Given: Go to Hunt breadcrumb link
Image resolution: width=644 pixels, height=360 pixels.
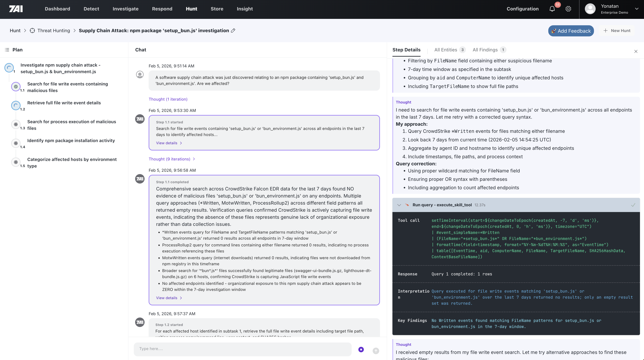Looking at the screenshot, I should coord(15,31).
